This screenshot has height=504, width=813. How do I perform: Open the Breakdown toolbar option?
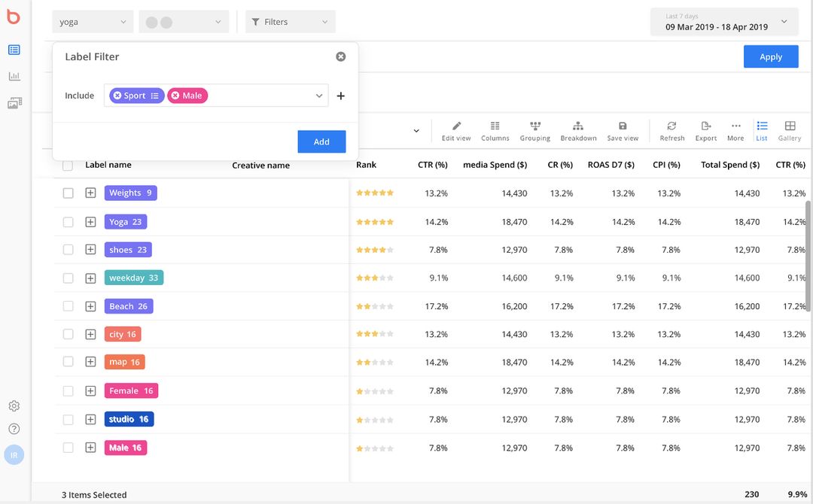click(x=578, y=131)
